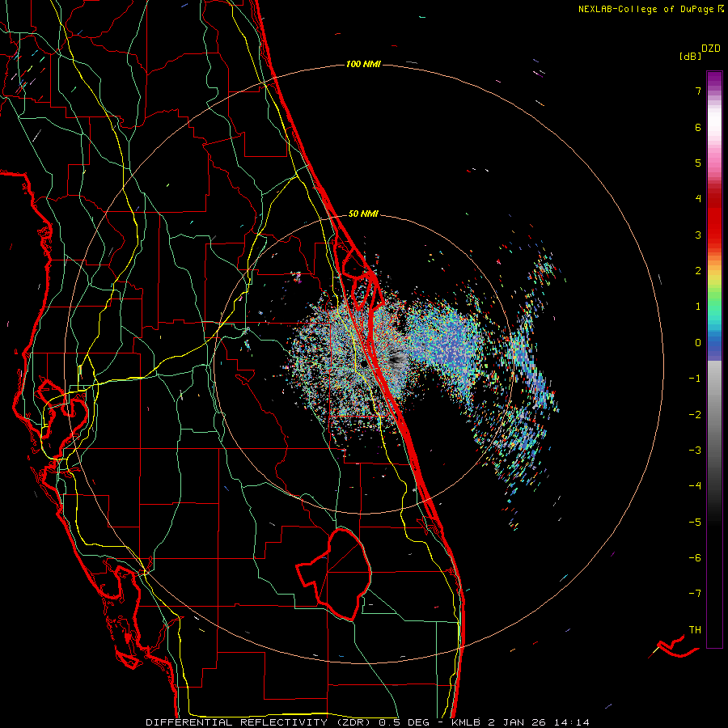Image resolution: width=728 pixels, height=728 pixels.
Task: Click the 1 value on color scale
Action: (698, 307)
